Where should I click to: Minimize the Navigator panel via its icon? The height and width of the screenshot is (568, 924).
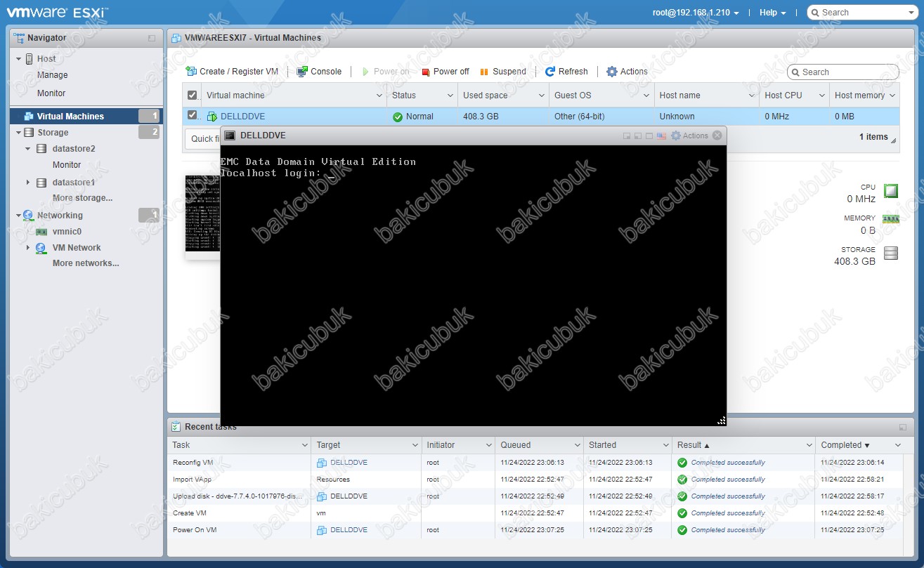(152, 38)
